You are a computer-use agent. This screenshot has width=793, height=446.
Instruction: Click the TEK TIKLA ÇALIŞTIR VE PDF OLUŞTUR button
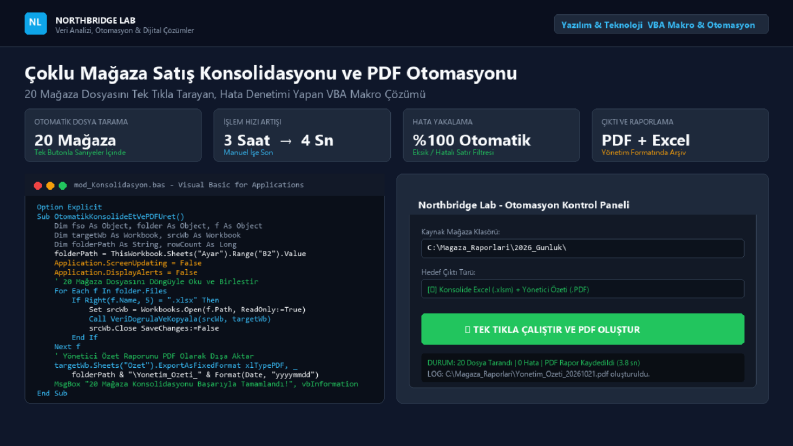click(583, 329)
